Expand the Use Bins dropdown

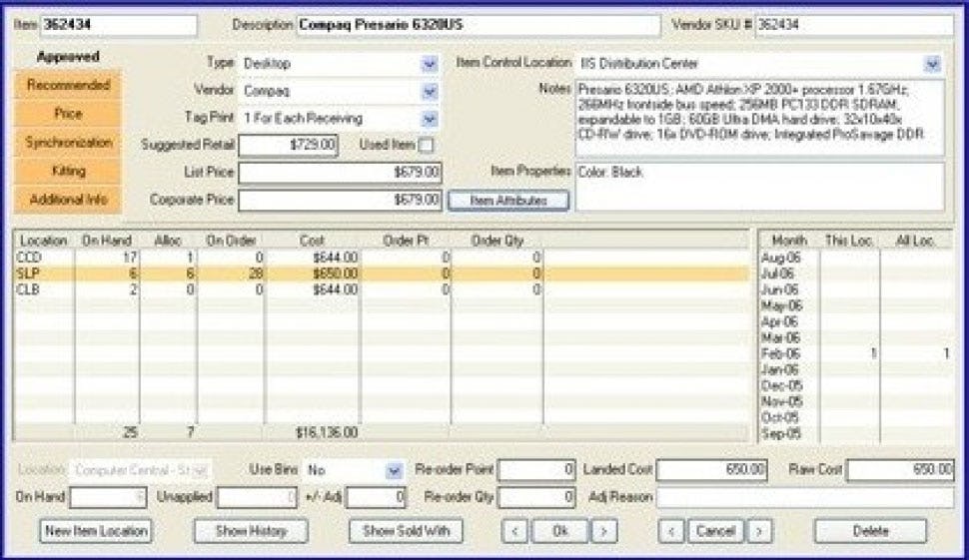click(394, 471)
